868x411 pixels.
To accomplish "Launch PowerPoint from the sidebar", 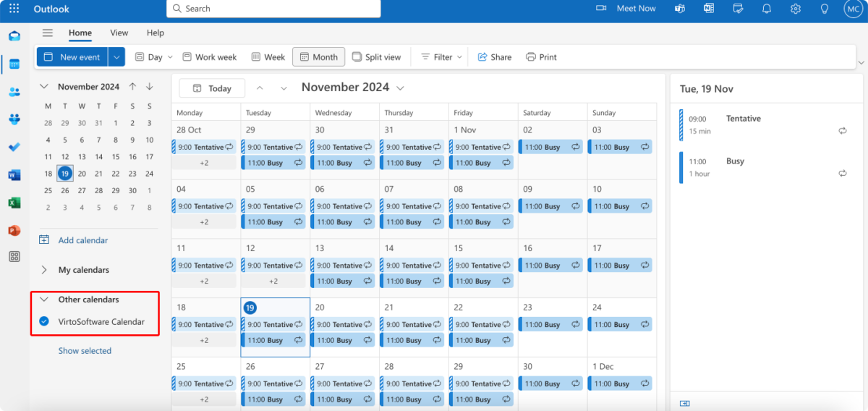I will [14, 230].
